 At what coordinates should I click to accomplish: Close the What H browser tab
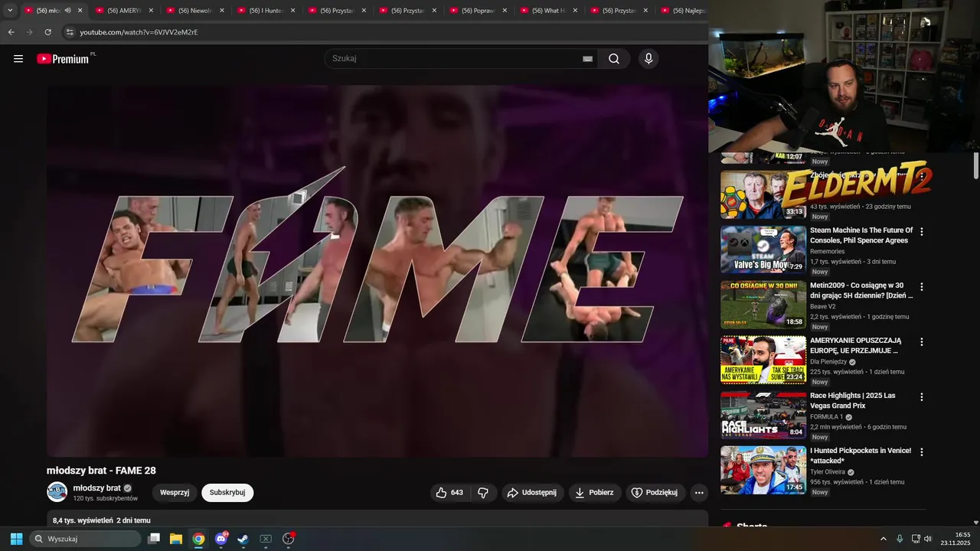(575, 11)
